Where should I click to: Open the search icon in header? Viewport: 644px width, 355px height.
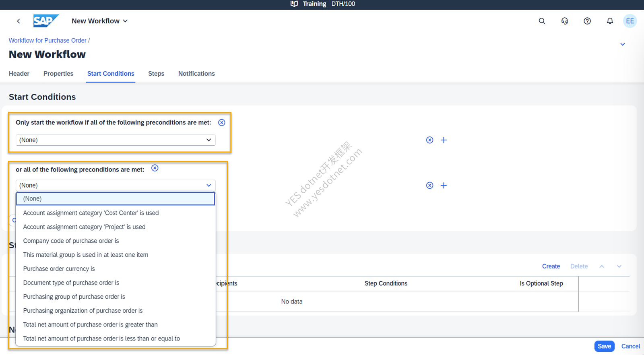542,21
